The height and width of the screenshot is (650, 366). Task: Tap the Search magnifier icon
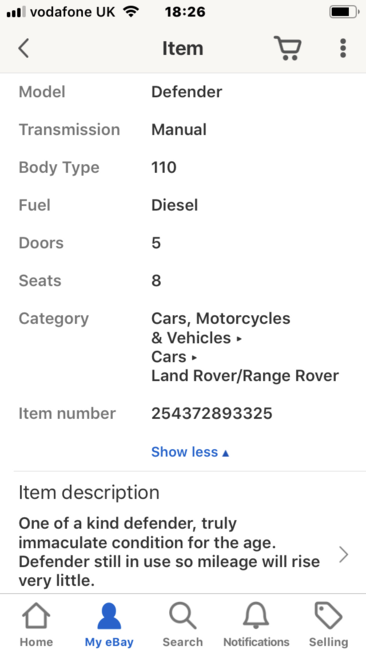(182, 616)
